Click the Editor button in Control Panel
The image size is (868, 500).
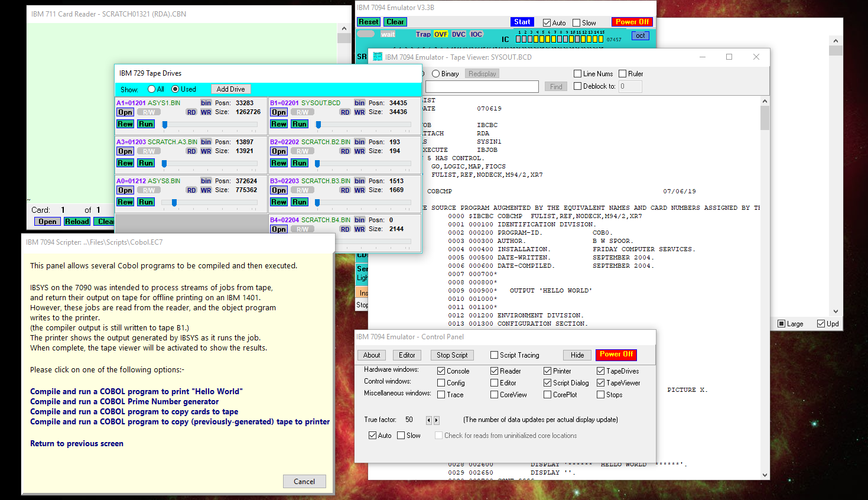407,355
